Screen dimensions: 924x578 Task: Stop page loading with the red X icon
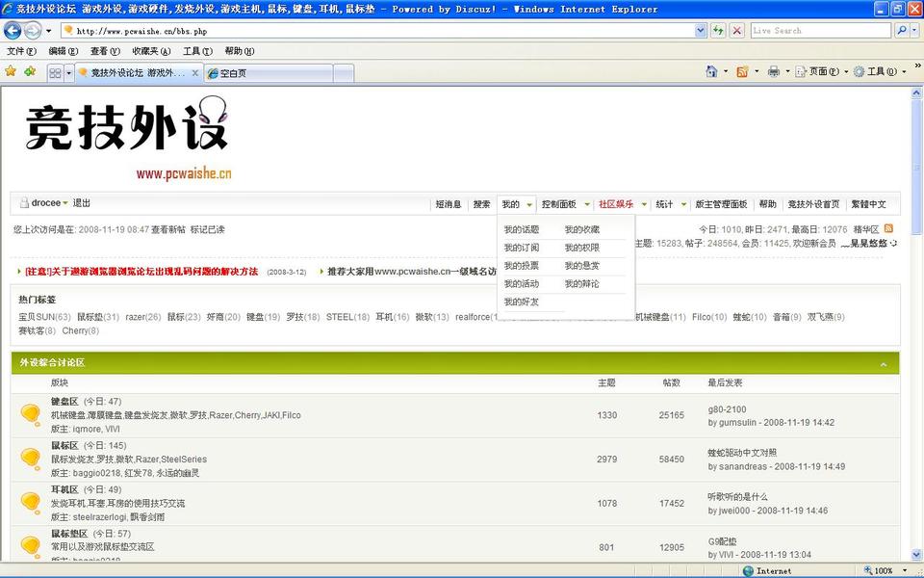tap(736, 31)
